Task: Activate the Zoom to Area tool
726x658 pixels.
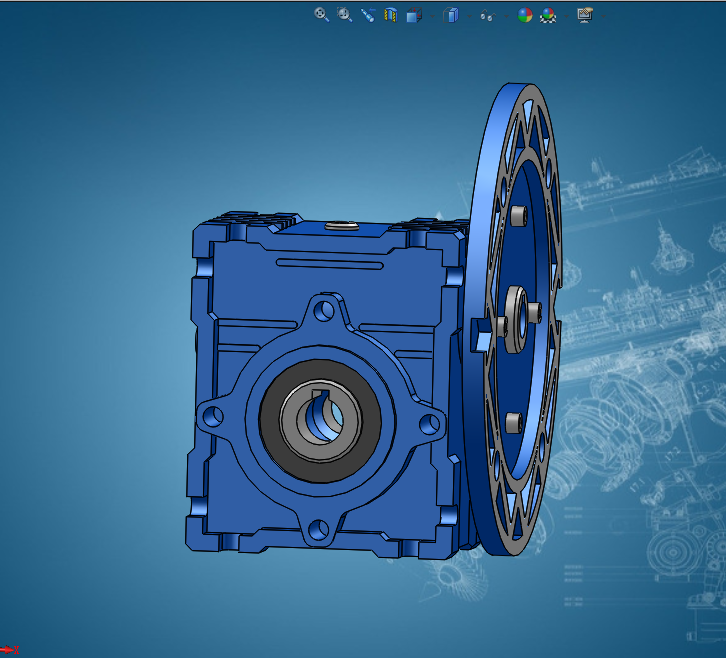Action: (344, 15)
